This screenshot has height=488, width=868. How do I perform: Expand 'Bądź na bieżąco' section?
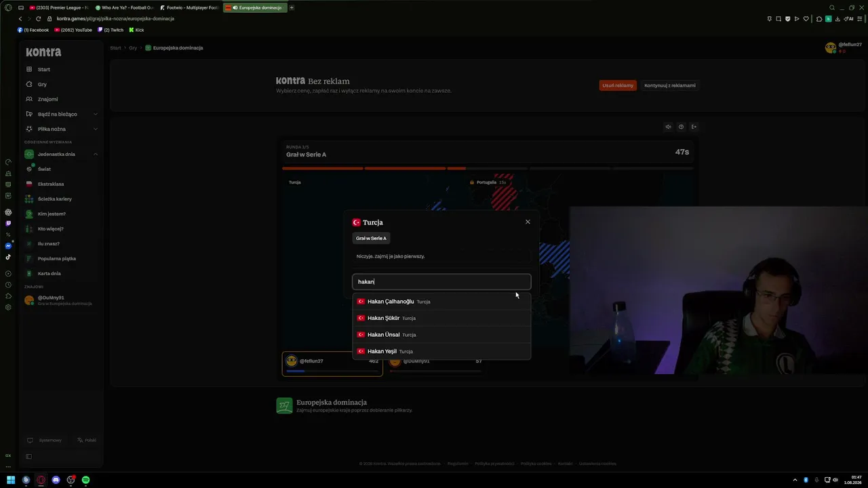pos(62,114)
